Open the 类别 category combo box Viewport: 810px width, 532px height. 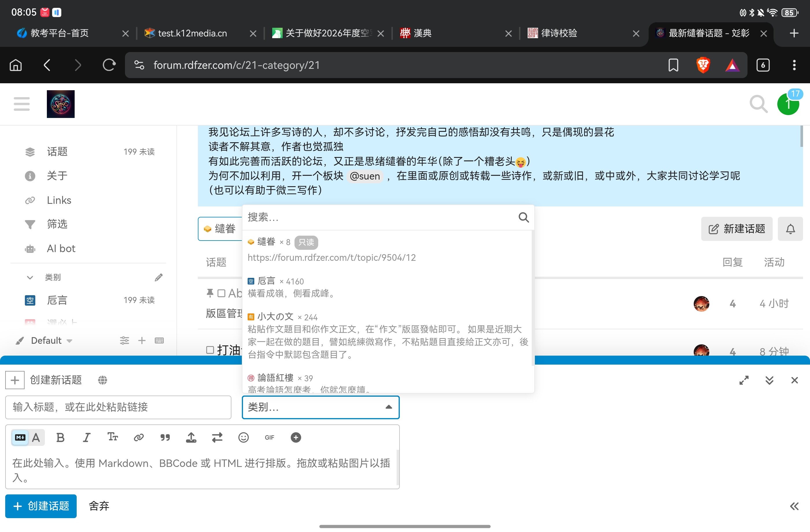click(x=320, y=407)
